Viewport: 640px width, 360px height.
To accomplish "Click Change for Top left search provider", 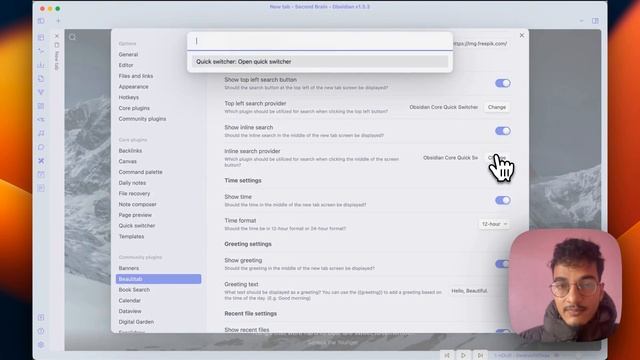I will pos(497,107).
